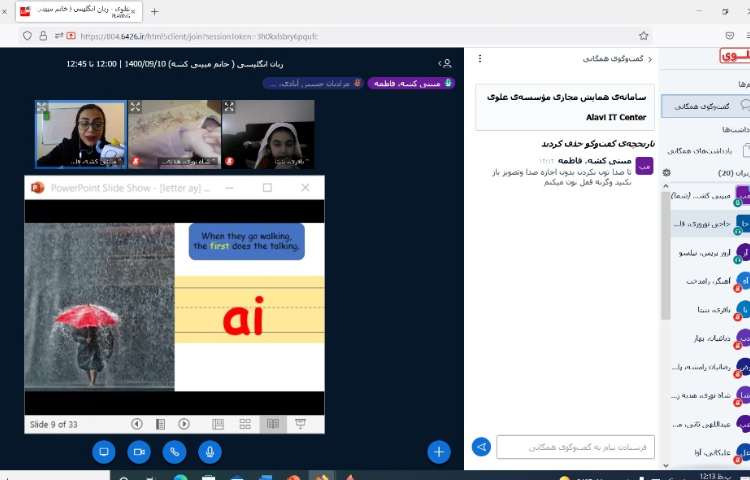Image resolution: width=750 pixels, height=480 pixels.
Task: Click the red Alavi logo at top right
Action: [x=735, y=56]
